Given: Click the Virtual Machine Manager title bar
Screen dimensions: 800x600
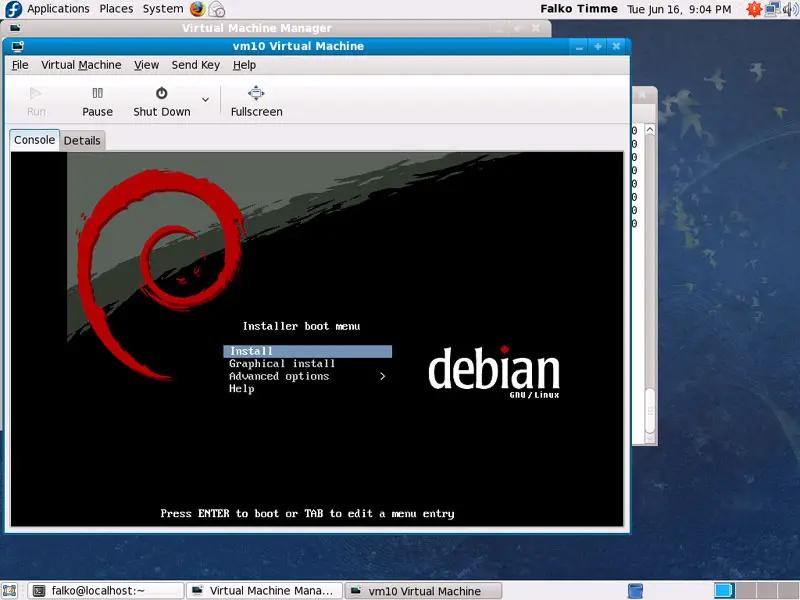Looking at the screenshot, I should [276, 28].
